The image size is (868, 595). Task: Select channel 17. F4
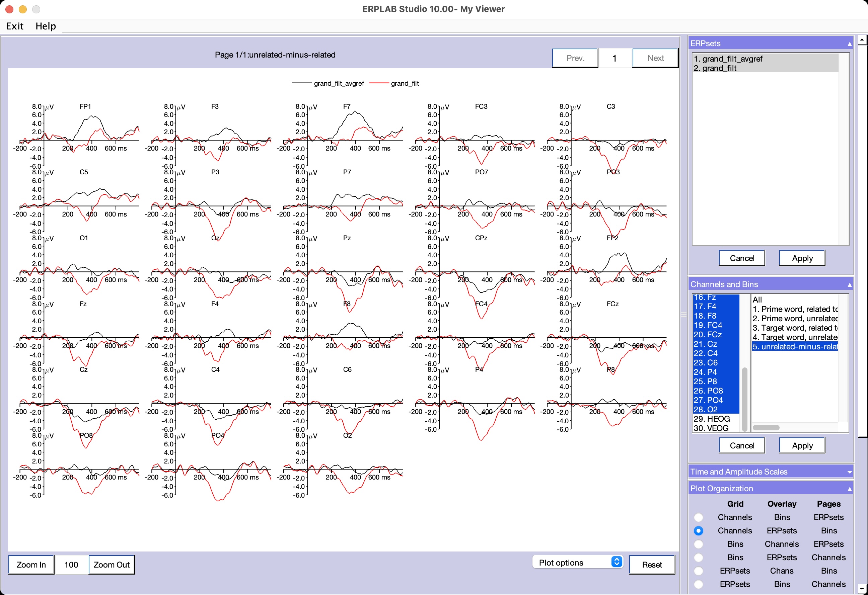[716, 307]
